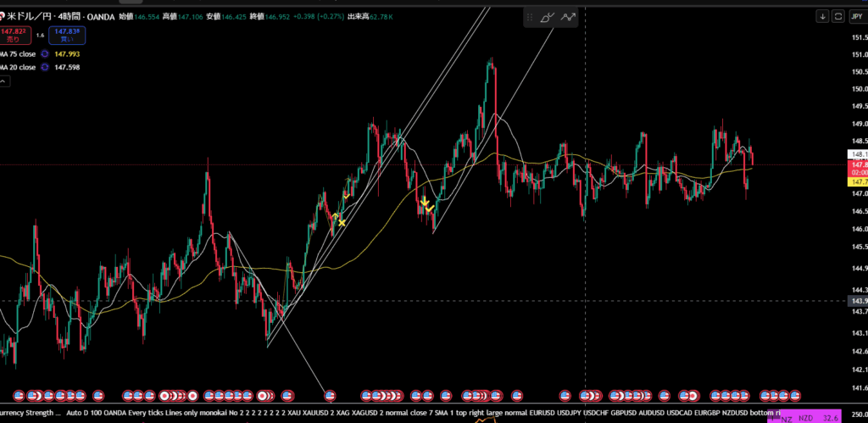Select the trend path tool with arrow
The width and height of the screenshot is (868, 423).
click(x=568, y=16)
